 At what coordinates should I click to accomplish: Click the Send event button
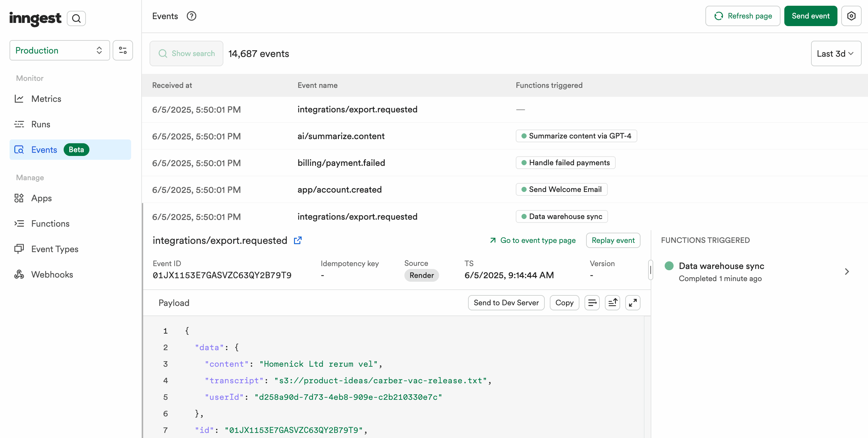coord(810,16)
